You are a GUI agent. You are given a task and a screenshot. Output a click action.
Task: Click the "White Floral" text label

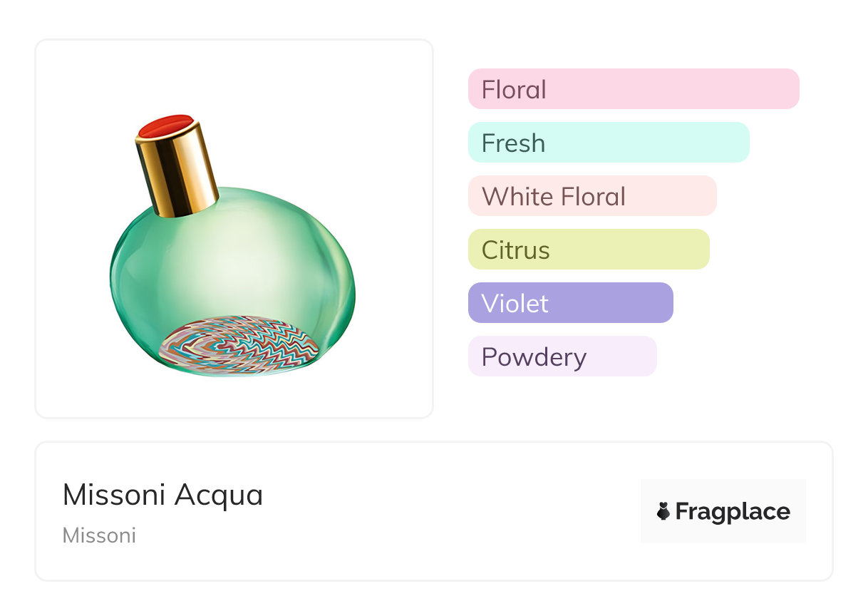coord(554,197)
